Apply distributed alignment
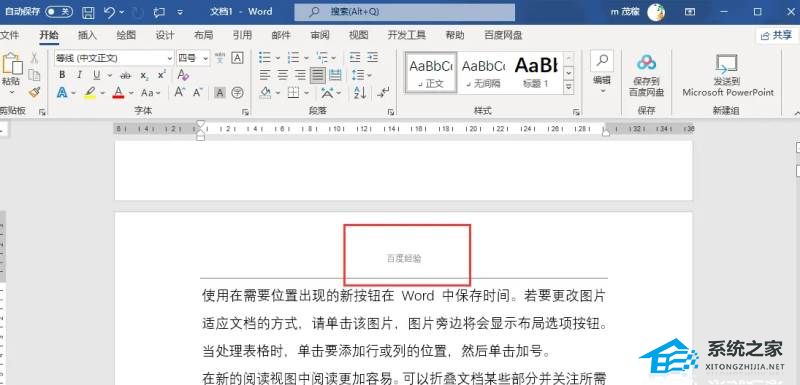 point(335,75)
